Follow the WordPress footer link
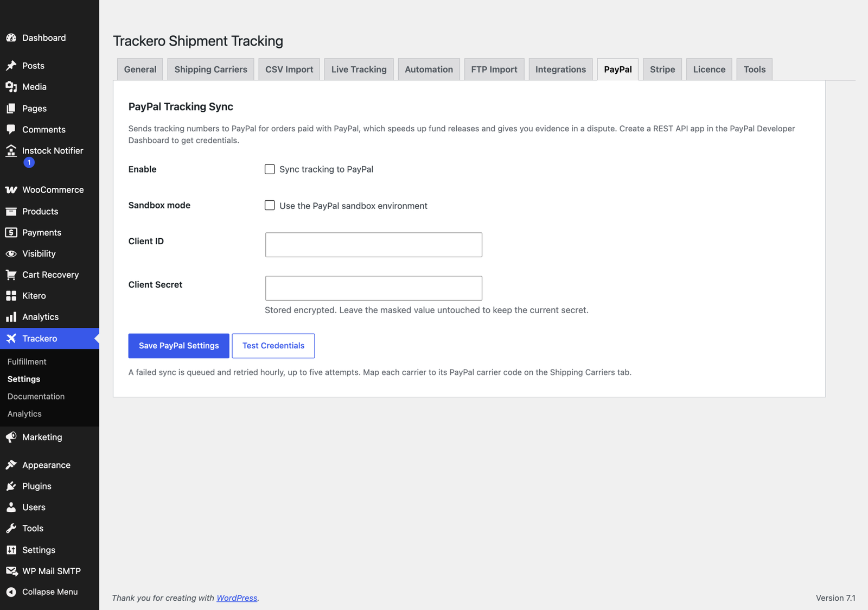The image size is (868, 610). click(237, 598)
